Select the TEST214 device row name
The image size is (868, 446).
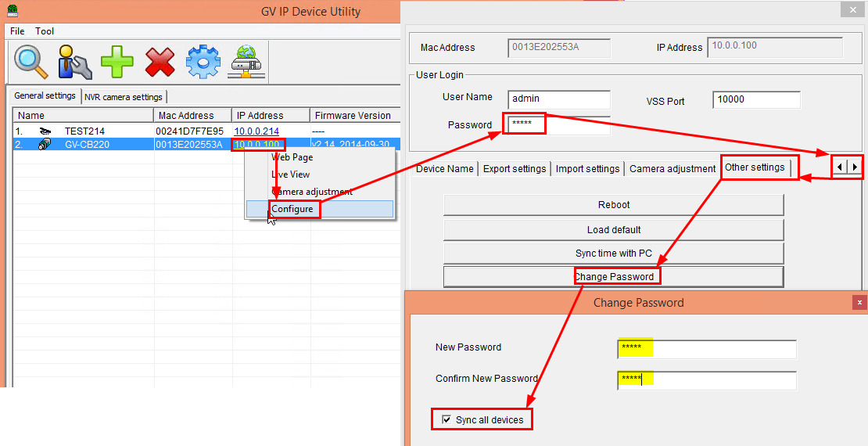84,131
